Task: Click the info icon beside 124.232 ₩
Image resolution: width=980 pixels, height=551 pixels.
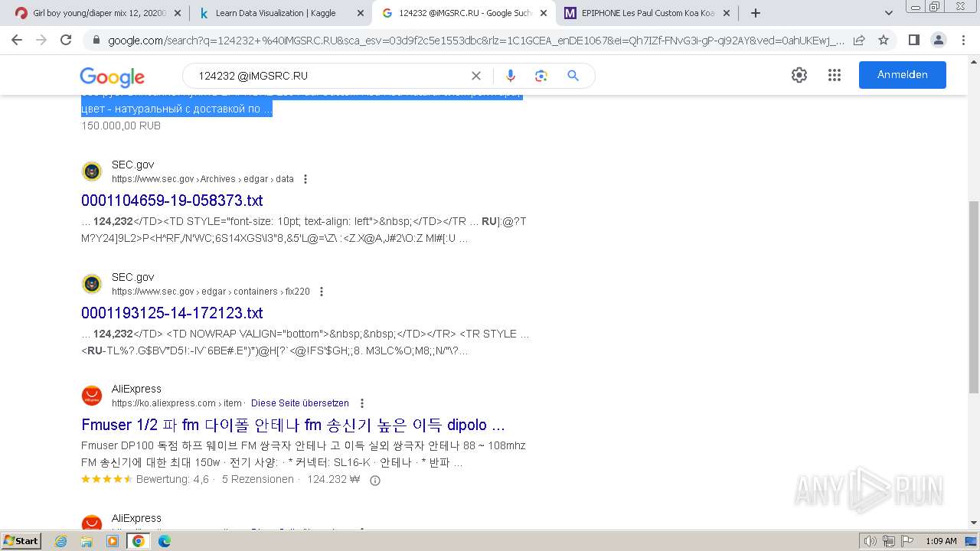Action: click(x=375, y=481)
